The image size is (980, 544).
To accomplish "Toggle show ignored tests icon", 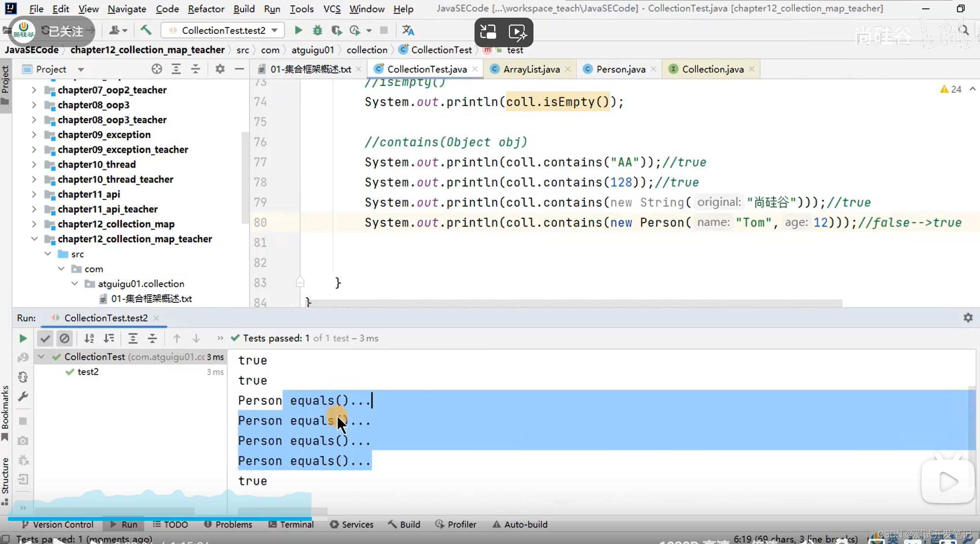I will coord(64,338).
